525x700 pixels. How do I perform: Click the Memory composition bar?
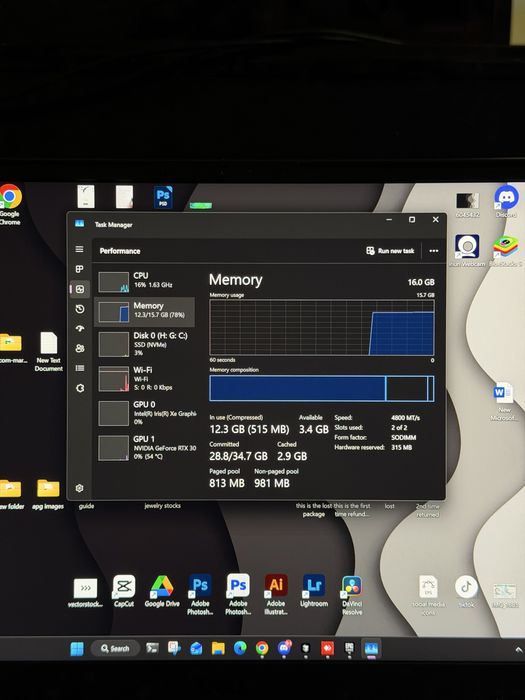click(x=321, y=388)
